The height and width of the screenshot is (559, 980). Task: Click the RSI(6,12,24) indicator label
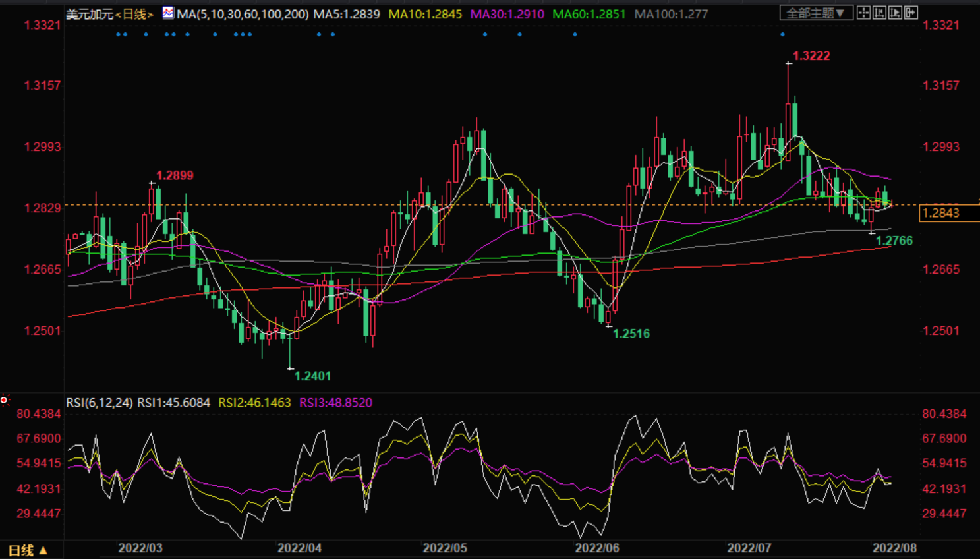point(99,403)
